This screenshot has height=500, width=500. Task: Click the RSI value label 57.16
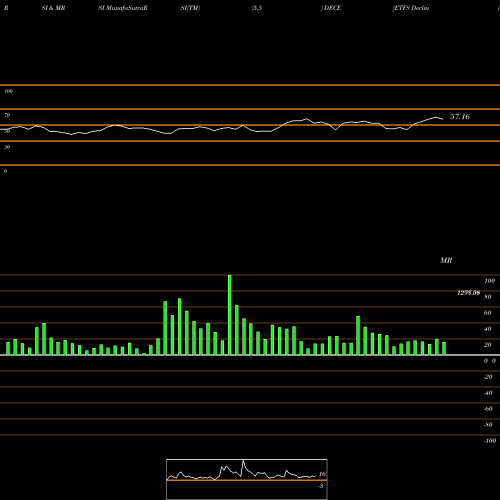point(460,117)
